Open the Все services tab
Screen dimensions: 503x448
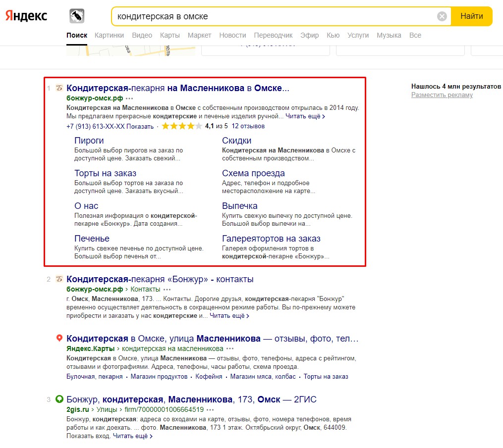coord(415,35)
